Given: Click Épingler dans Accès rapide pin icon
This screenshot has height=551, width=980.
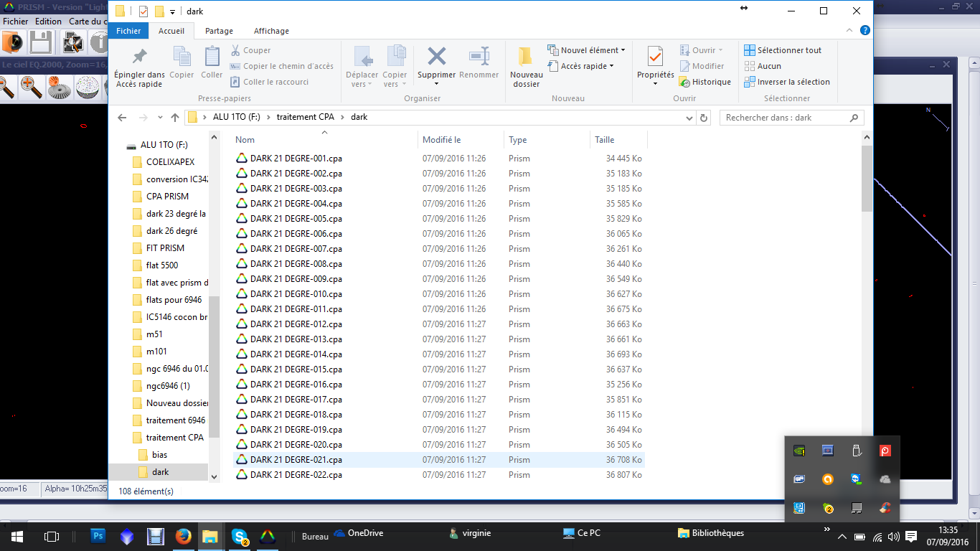Looking at the screenshot, I should click(139, 57).
